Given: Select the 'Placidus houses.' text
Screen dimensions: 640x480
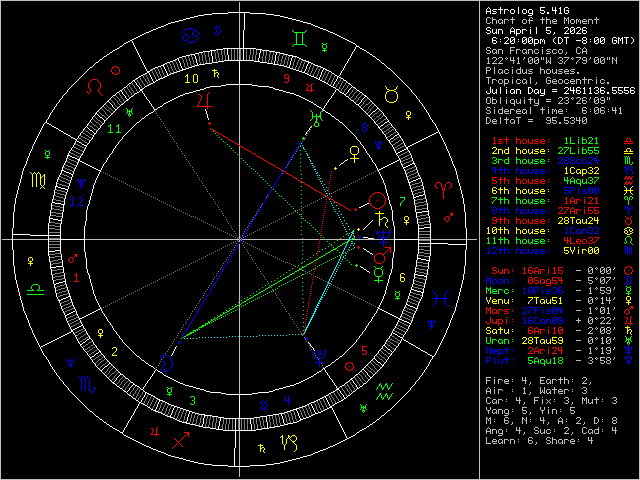Looking at the screenshot, I should 533,71.
